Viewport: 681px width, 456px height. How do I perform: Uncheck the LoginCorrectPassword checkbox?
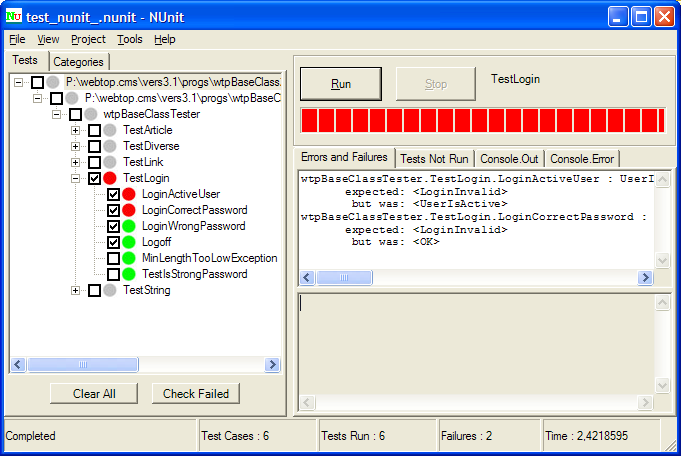click(x=113, y=210)
